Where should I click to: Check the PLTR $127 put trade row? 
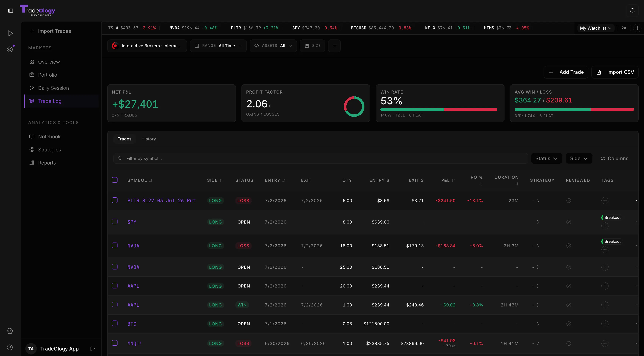point(114,200)
